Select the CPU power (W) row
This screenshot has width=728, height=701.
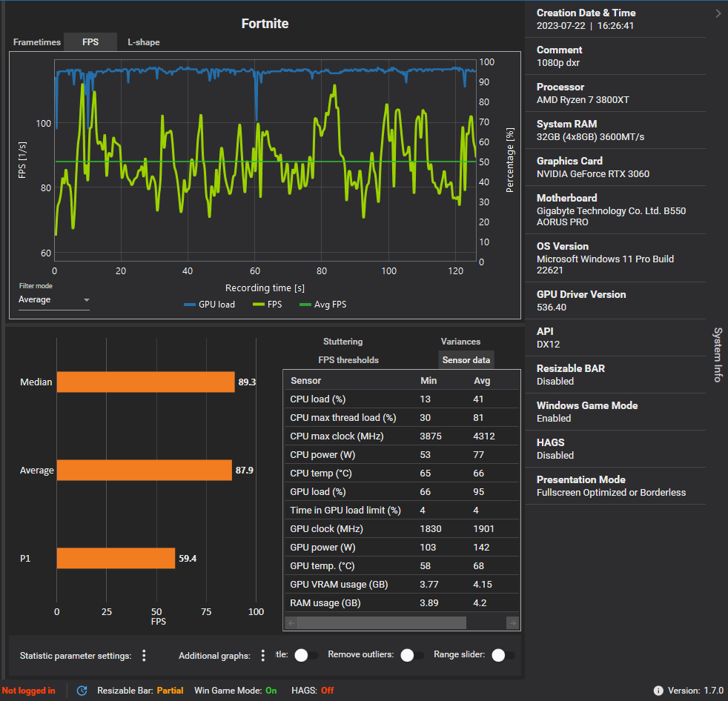402,455
